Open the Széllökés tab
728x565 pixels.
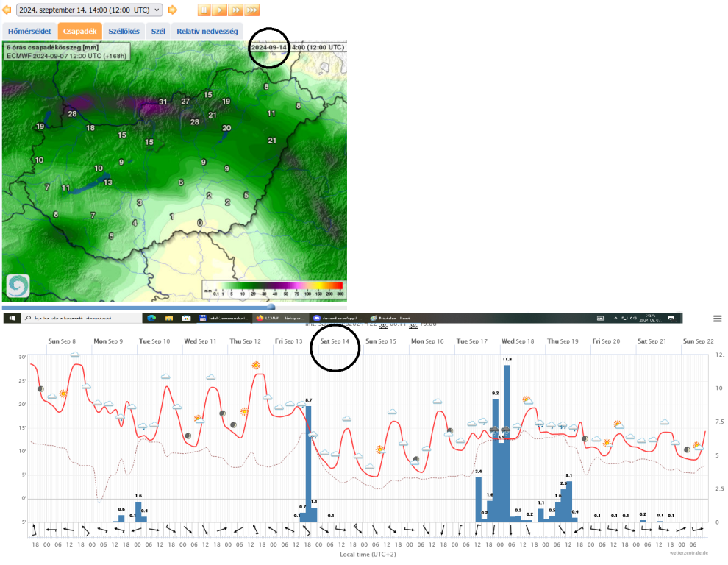[x=124, y=32]
